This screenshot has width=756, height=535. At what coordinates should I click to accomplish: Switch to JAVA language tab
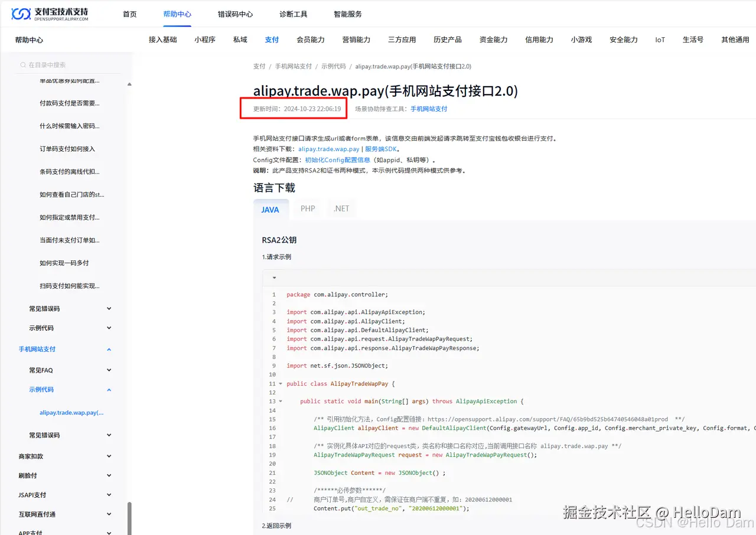271,210
